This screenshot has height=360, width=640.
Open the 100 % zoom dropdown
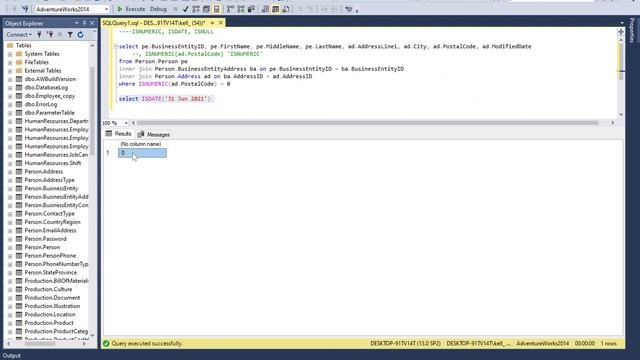click(126, 123)
